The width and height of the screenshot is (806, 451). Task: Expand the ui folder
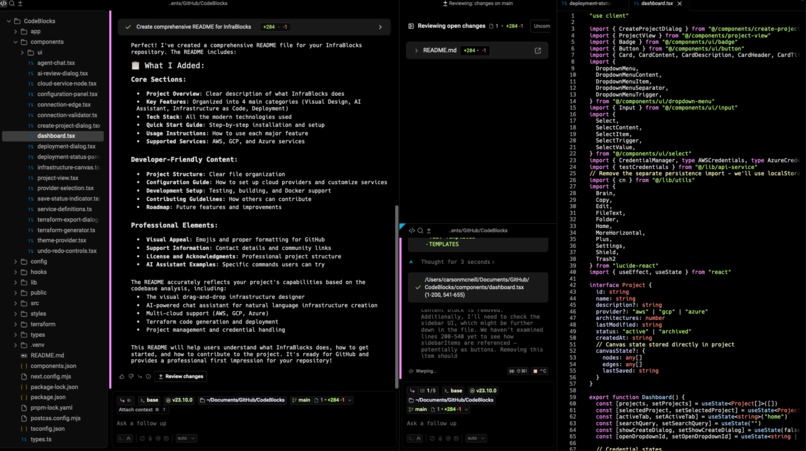click(x=22, y=52)
